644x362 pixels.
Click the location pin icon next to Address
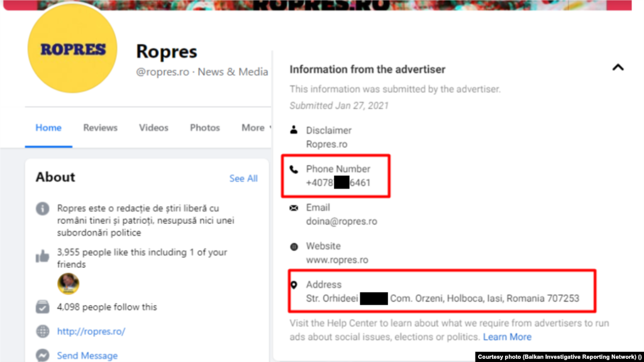pos(293,284)
